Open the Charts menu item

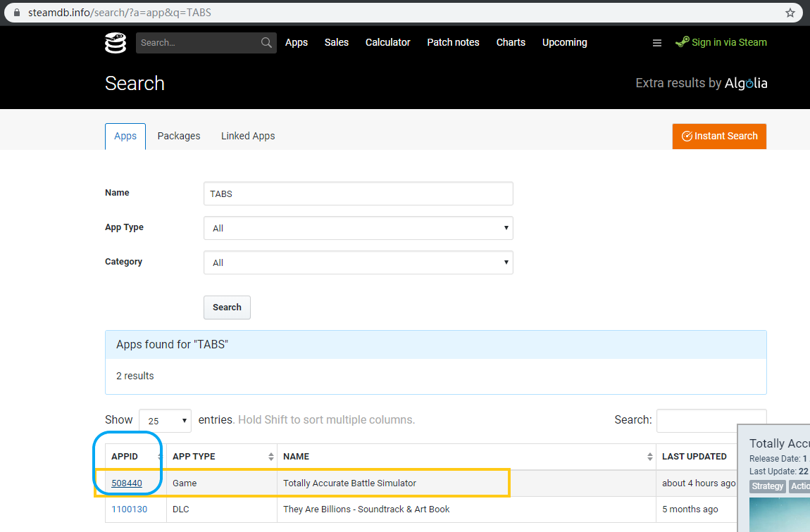click(511, 43)
